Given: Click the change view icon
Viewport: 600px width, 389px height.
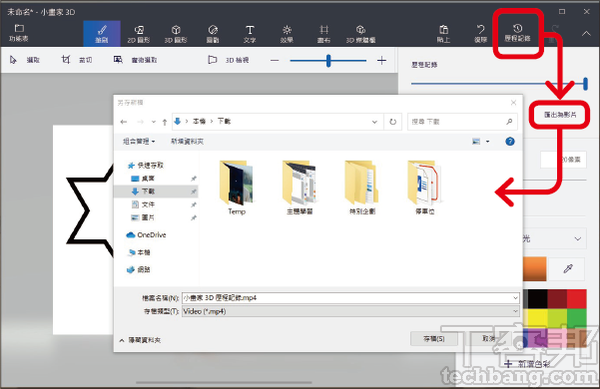Looking at the screenshot, I should (x=476, y=142).
